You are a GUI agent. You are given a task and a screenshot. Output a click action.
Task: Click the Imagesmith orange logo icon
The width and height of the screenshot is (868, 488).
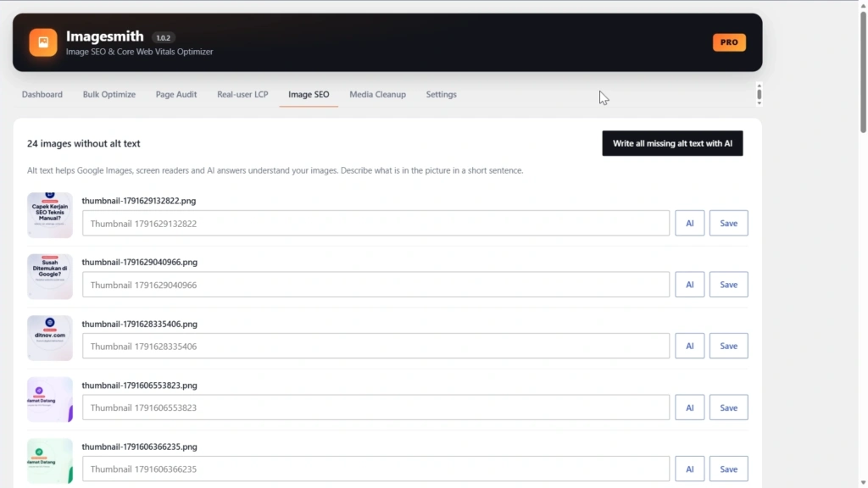[x=43, y=42]
